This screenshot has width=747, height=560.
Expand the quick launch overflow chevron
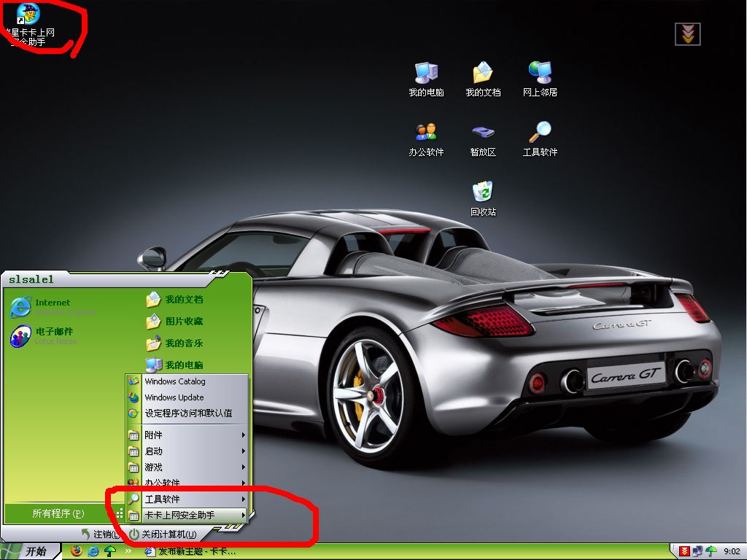128,551
